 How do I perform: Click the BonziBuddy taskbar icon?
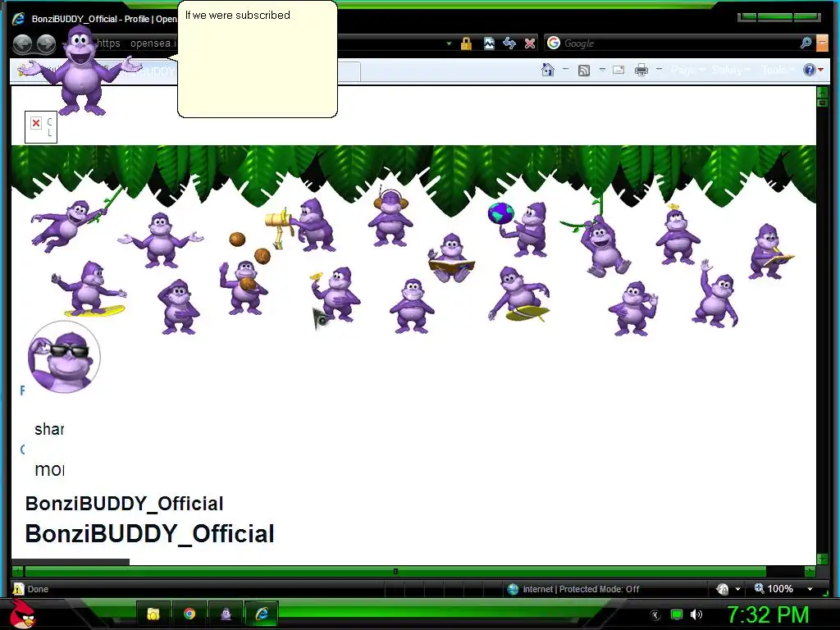[x=226, y=614]
